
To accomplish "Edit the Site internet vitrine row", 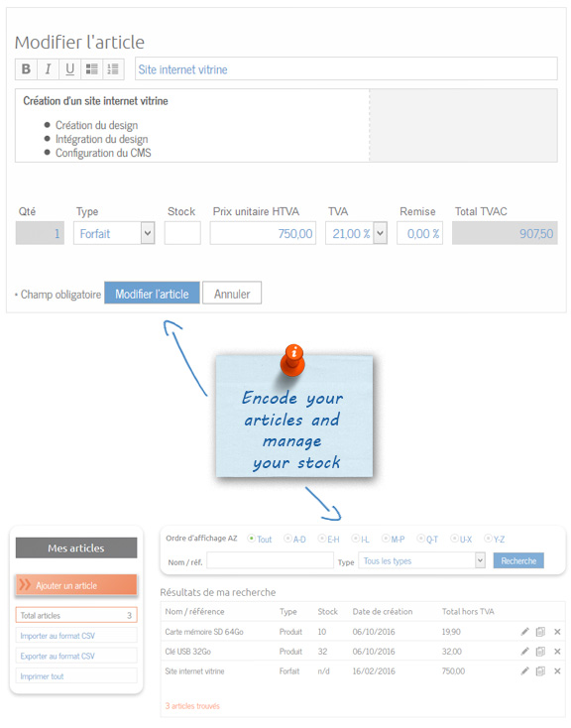I will pos(524,670).
